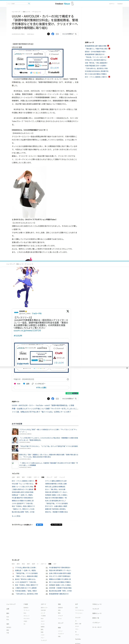
Task: Share on X via icon under GAME Watch logo
Action: (49, 399)
